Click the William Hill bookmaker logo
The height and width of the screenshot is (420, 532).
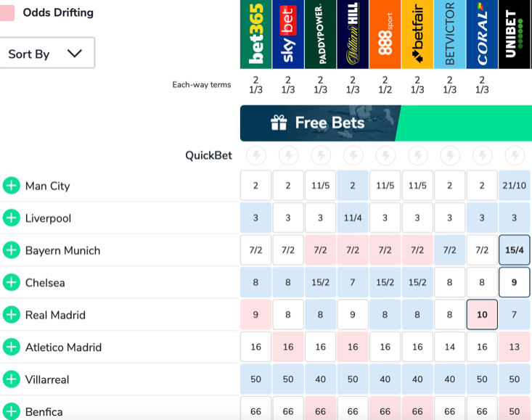353,34
